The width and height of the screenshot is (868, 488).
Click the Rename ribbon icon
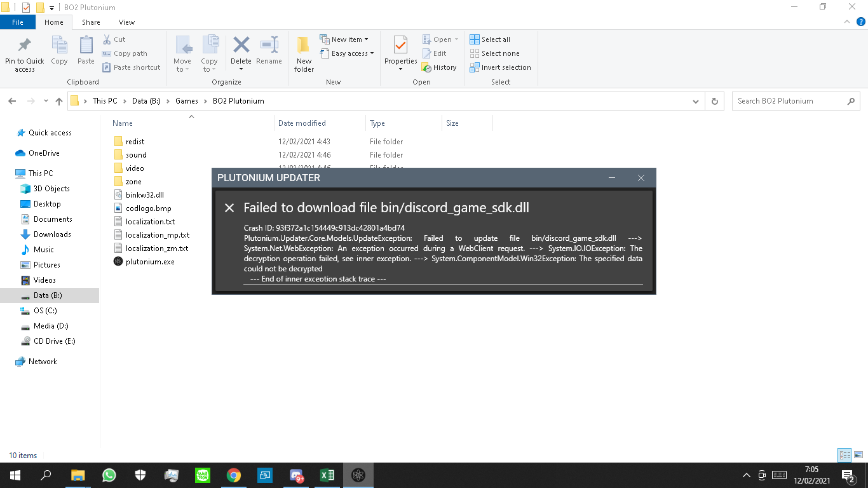[269, 45]
